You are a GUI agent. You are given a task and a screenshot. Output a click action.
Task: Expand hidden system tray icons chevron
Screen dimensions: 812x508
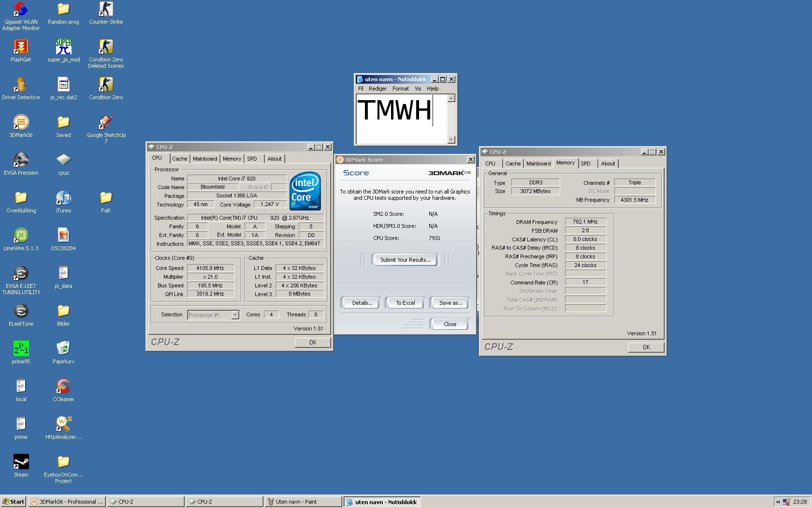(778, 502)
